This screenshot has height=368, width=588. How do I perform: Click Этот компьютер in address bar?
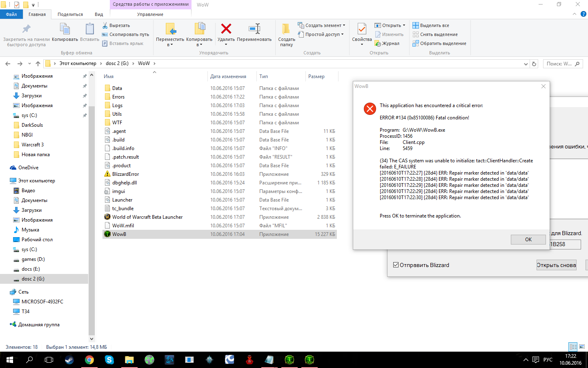pyautogui.click(x=78, y=63)
